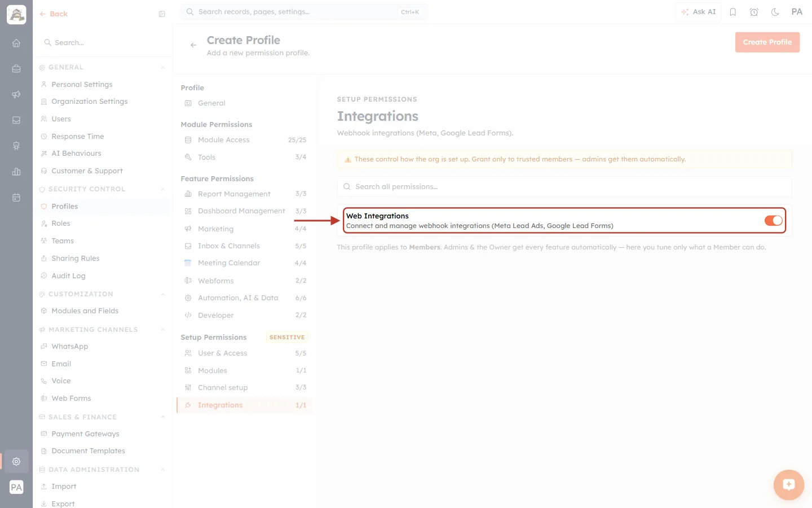The width and height of the screenshot is (812, 508).
Task: Open the briefcase icon in left rail
Action: coord(16,69)
